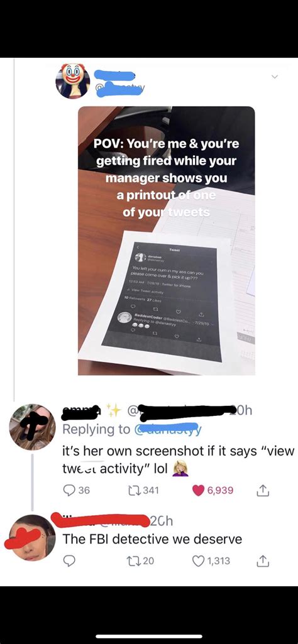Screen dimensions: 298x644
Task: Expand the tweet options chevron
Action: (275, 77)
